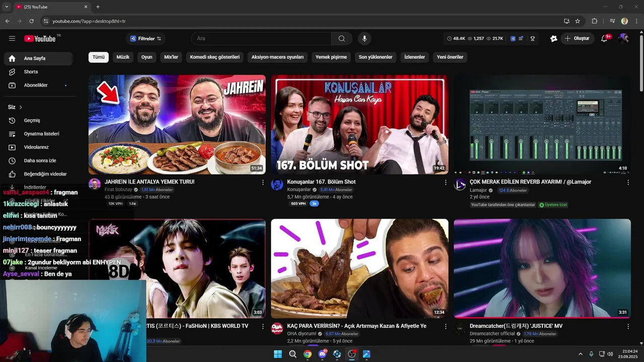Open Discord from the taskbar
644x362 pixels.
[323, 354]
